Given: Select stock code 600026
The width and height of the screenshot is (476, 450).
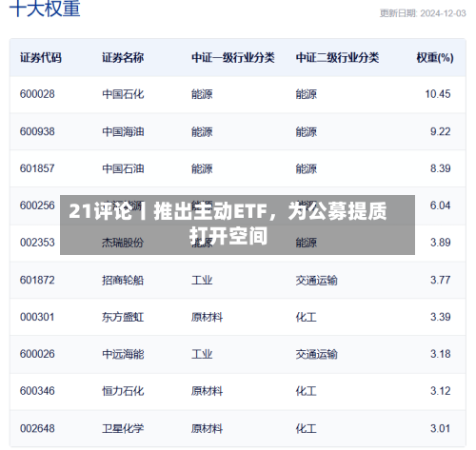Looking at the screenshot, I should tap(37, 354).
